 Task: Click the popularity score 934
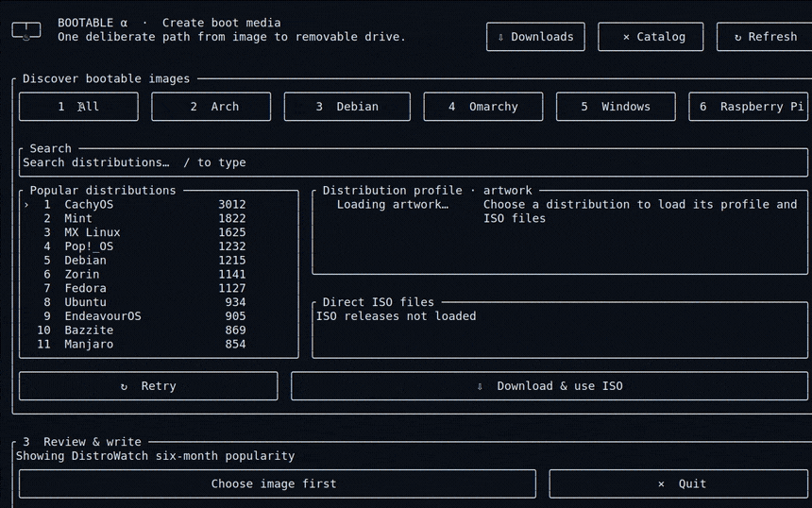click(x=236, y=302)
